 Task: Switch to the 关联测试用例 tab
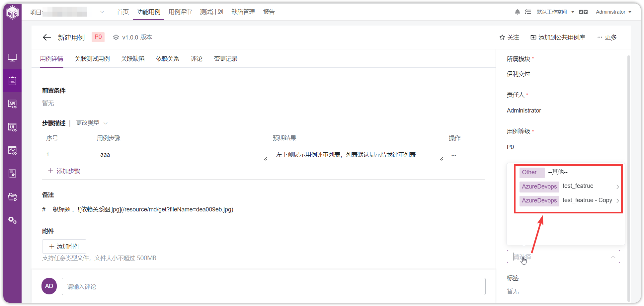[92, 59]
